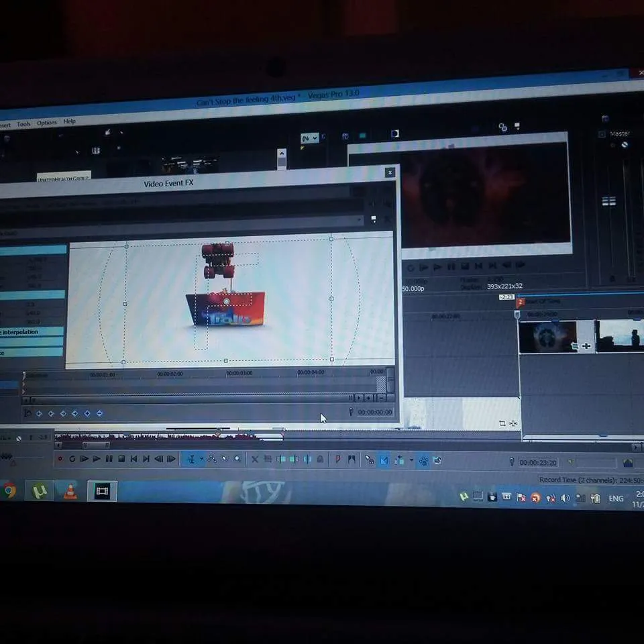Click the Next Keyframe diamond button
The height and width of the screenshot is (644, 644).
(x=63, y=414)
